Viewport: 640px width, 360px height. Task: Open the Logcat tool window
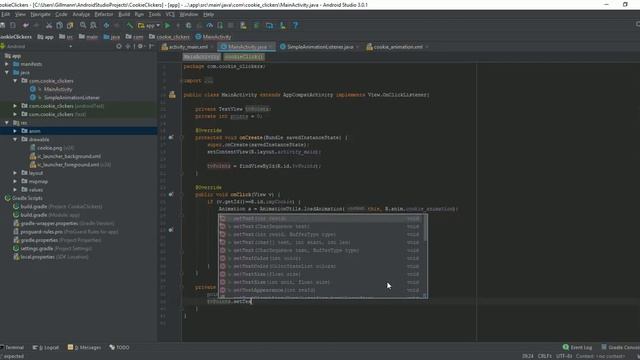[46, 347]
